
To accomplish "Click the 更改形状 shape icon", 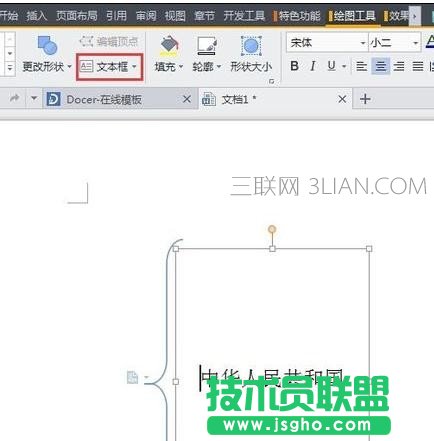I will coord(47,45).
